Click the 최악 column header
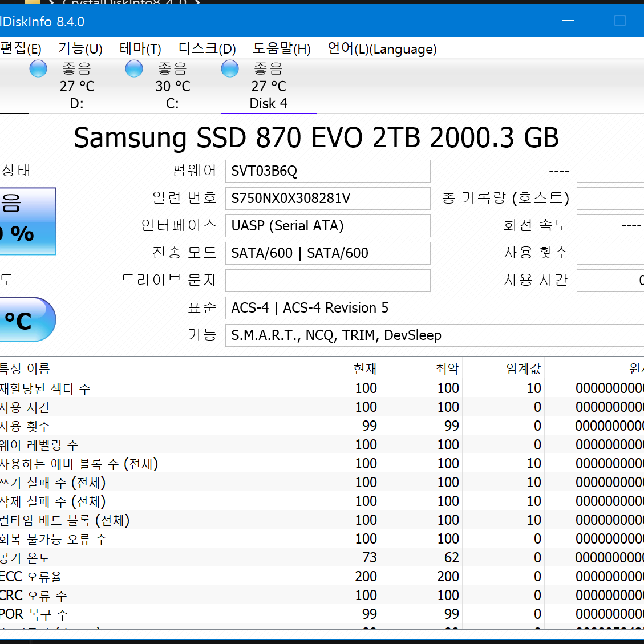This screenshot has width=644, height=644. [422, 368]
